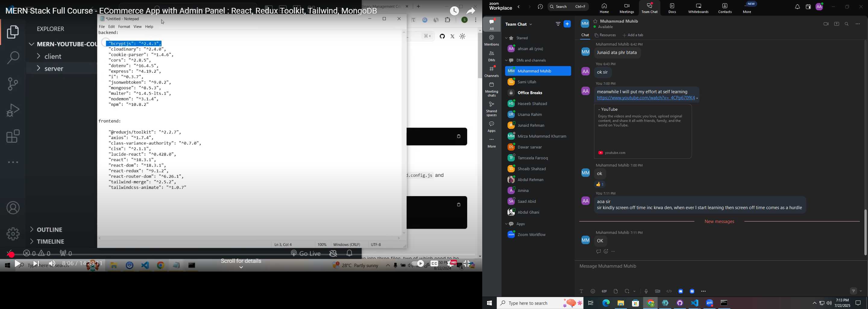Open Accounts icon in VS Code activity bar

(x=13, y=208)
